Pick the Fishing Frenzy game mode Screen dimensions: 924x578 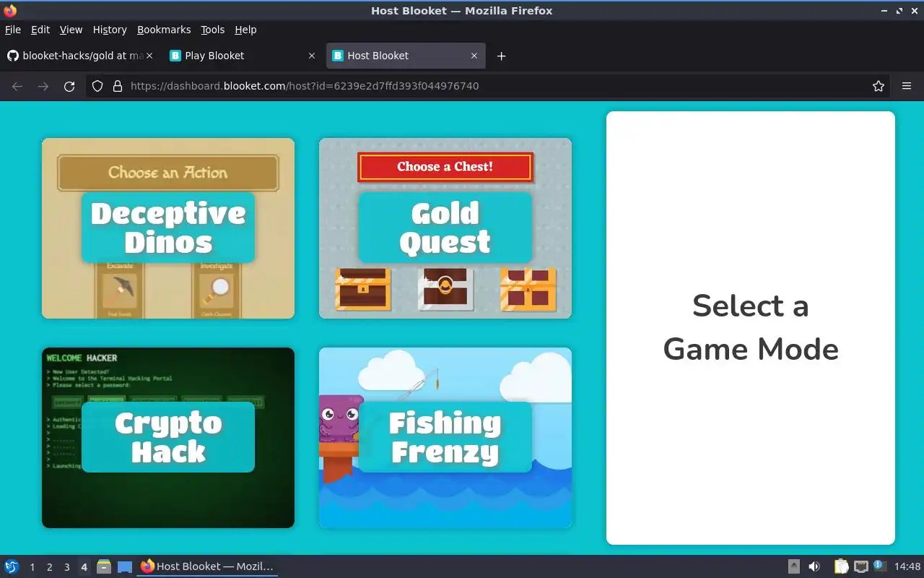(x=445, y=438)
